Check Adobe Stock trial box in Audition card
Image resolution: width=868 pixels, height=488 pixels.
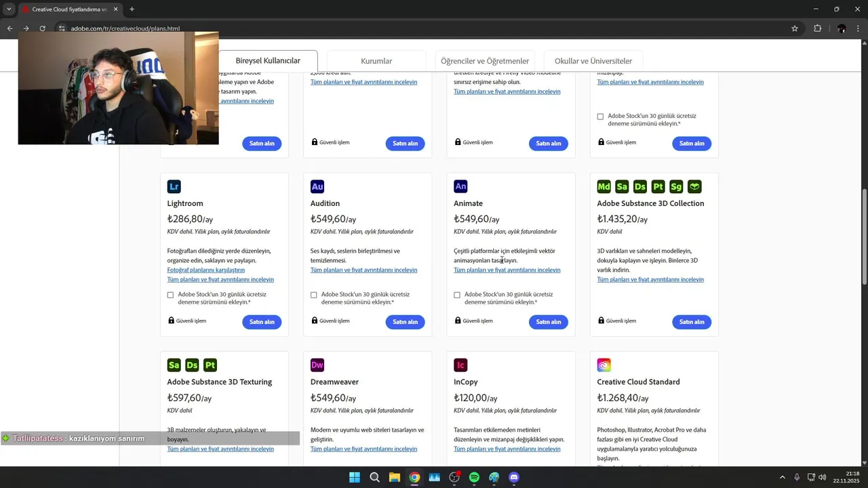313,295
